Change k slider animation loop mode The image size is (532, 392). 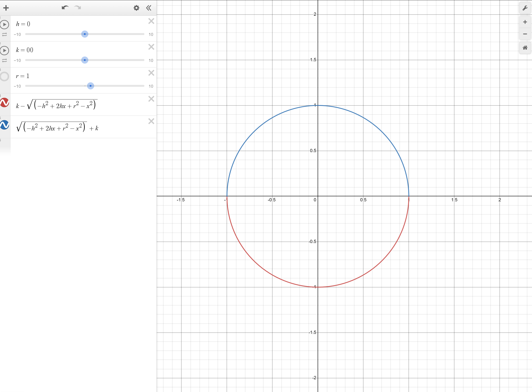[x=5, y=61]
